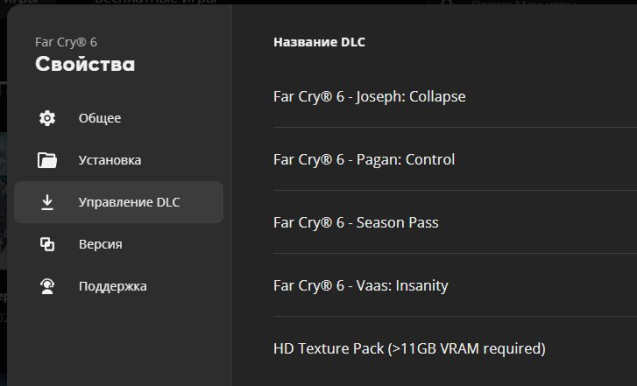This screenshot has height=386, width=637.
Task: Click the folder icon for Установка
Action: (47, 160)
